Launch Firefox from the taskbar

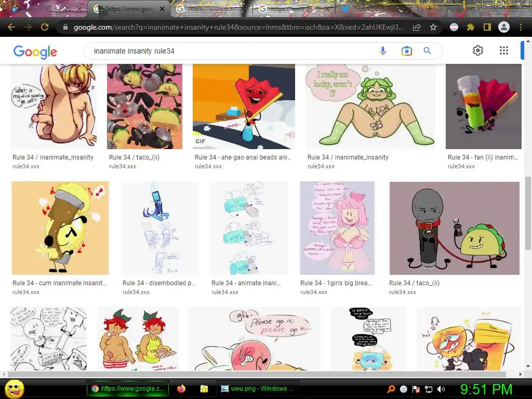click(x=181, y=389)
